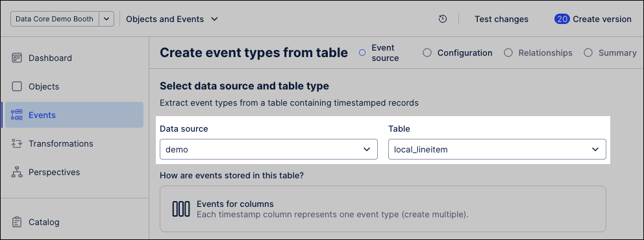Select the Summary step radio
This screenshot has width=644, height=240.
pyautogui.click(x=589, y=53)
